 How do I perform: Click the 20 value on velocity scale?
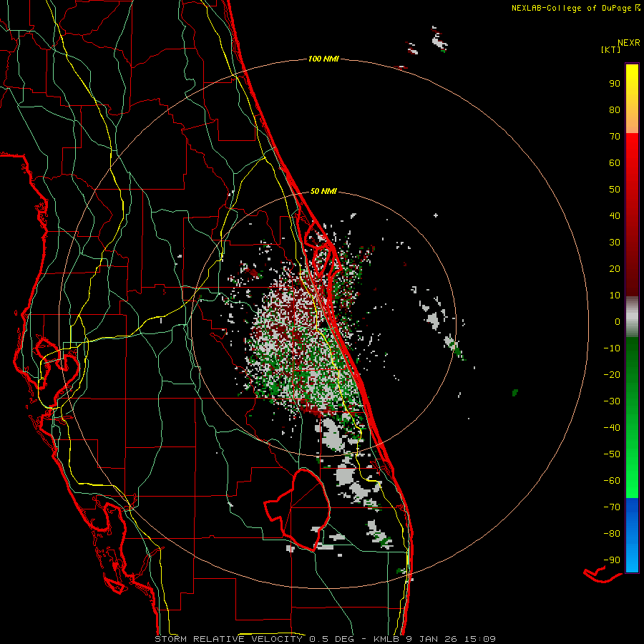point(615,269)
